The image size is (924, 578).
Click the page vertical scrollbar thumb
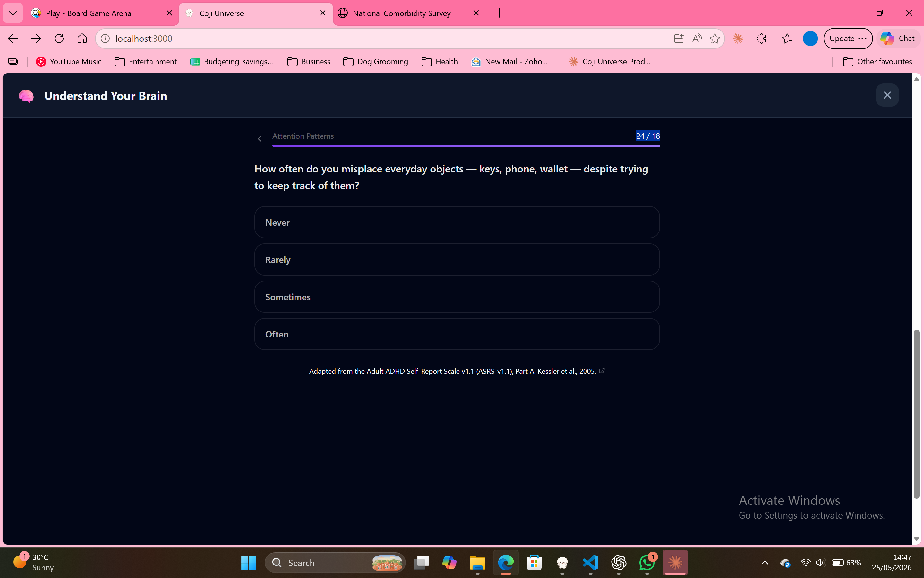tap(916, 414)
